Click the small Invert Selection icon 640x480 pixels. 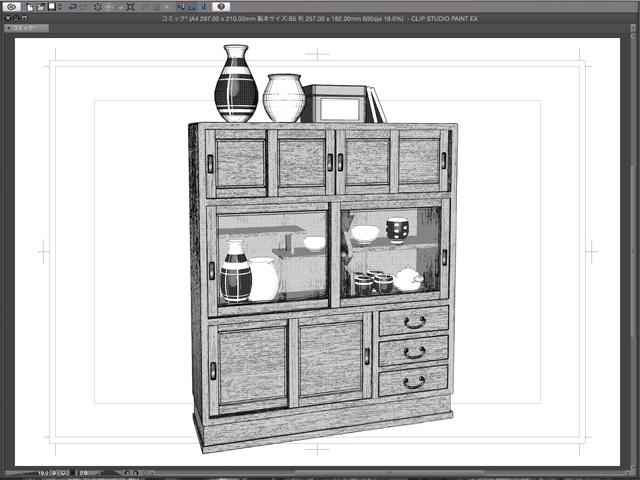click(x=167, y=7)
